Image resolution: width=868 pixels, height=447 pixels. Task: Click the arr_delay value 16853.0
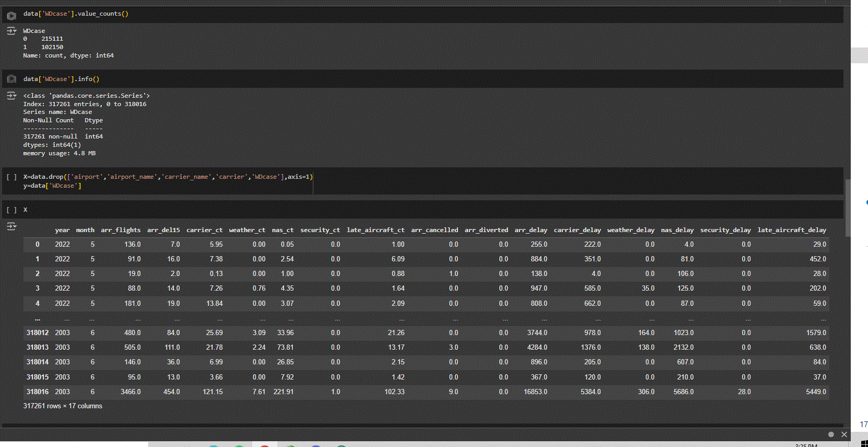pos(536,392)
